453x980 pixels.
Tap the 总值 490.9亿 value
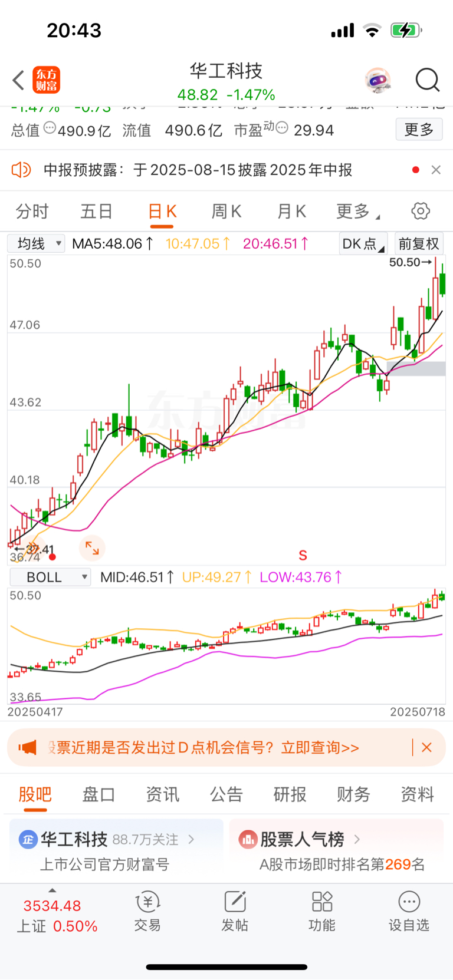[x=84, y=130]
